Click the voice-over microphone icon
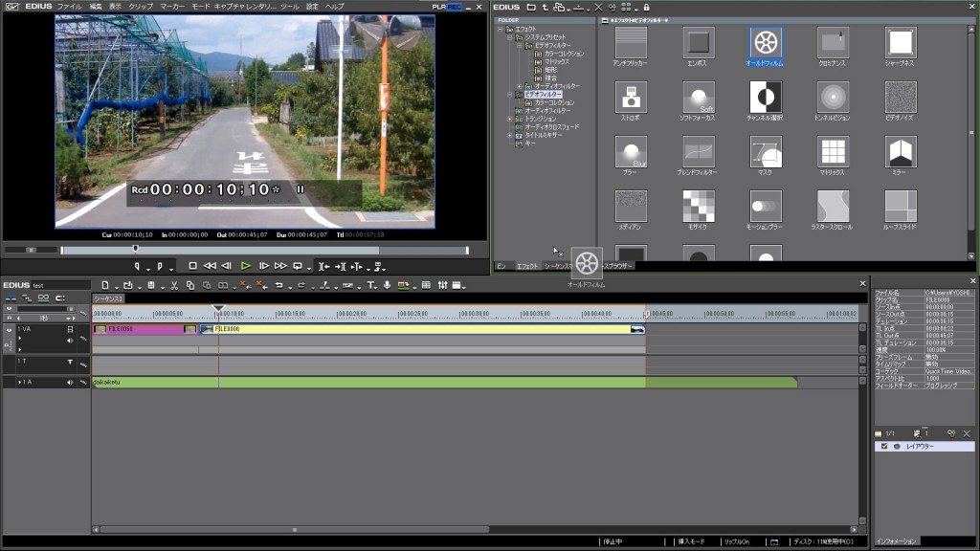Viewport: 980px width, 551px height. 388,285
